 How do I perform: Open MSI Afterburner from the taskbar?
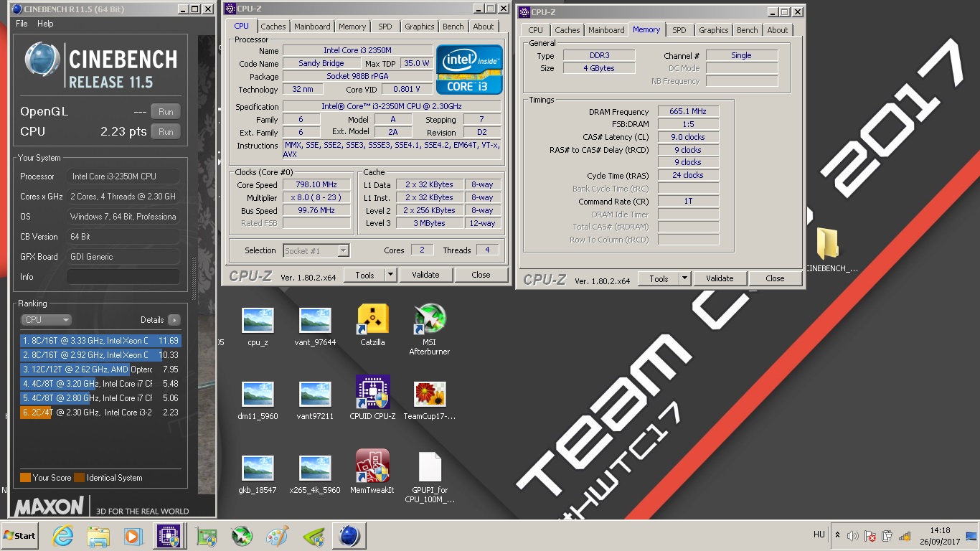[x=242, y=536]
